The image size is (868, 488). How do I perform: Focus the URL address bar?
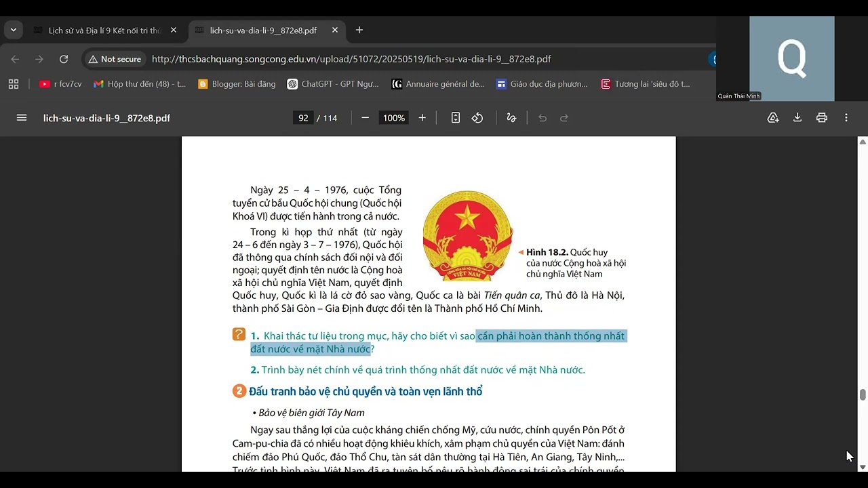coord(351,59)
